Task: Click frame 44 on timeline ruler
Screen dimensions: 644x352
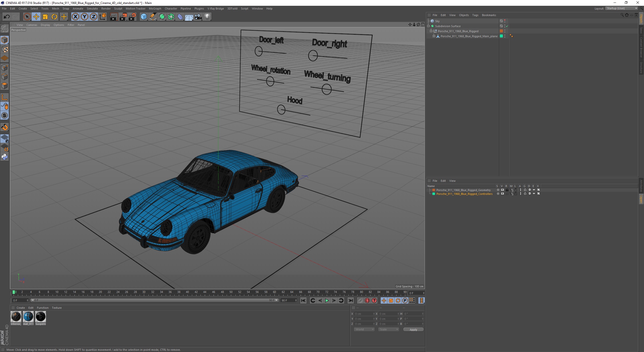Action: (205, 292)
